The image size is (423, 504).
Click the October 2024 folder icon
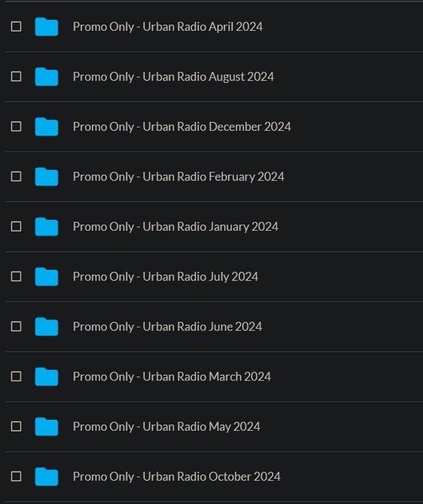(47, 477)
